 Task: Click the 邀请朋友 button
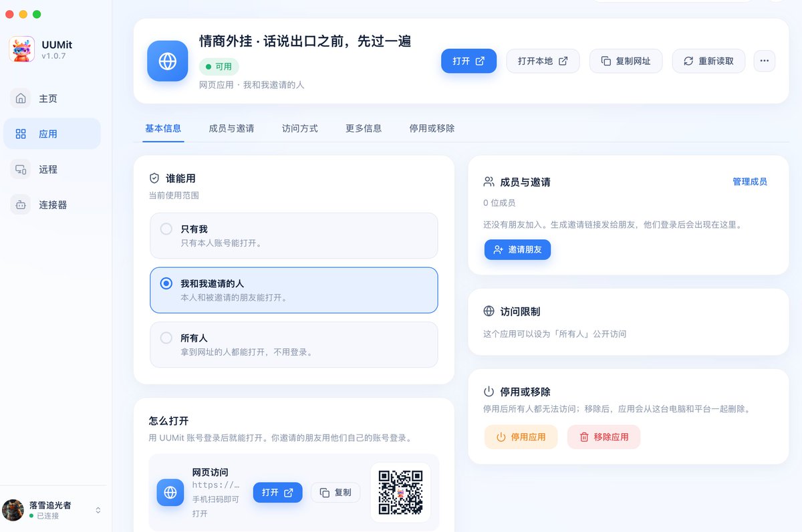(x=517, y=249)
